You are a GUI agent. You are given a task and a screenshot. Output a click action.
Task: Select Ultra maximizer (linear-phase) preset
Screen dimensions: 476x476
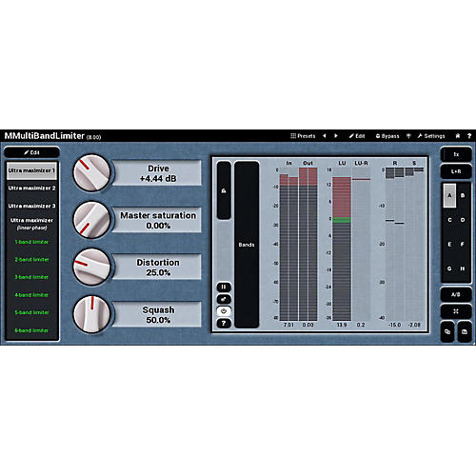point(31,224)
